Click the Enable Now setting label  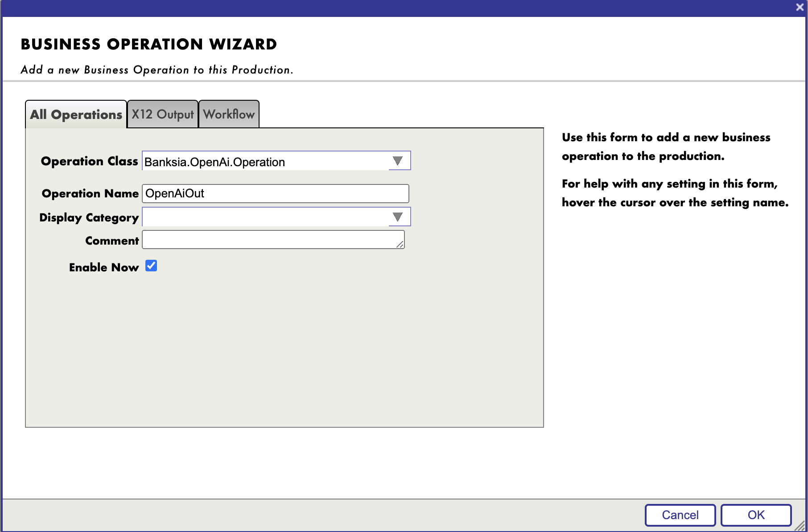[x=103, y=267]
